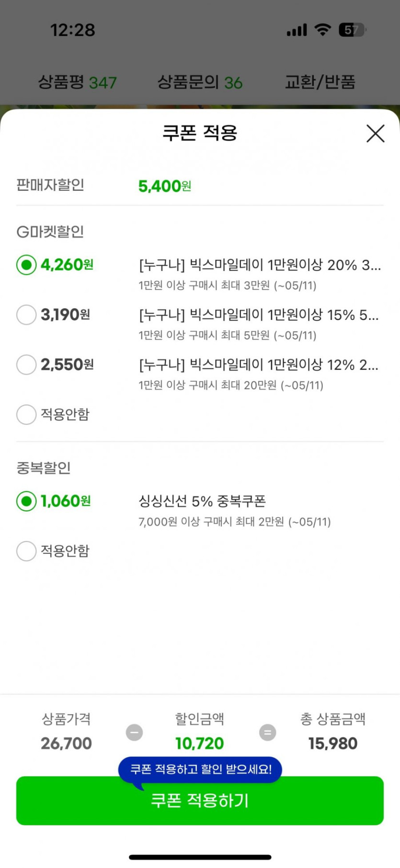
Task: Tap the minus icon beside 할인금액
Action: click(x=134, y=732)
